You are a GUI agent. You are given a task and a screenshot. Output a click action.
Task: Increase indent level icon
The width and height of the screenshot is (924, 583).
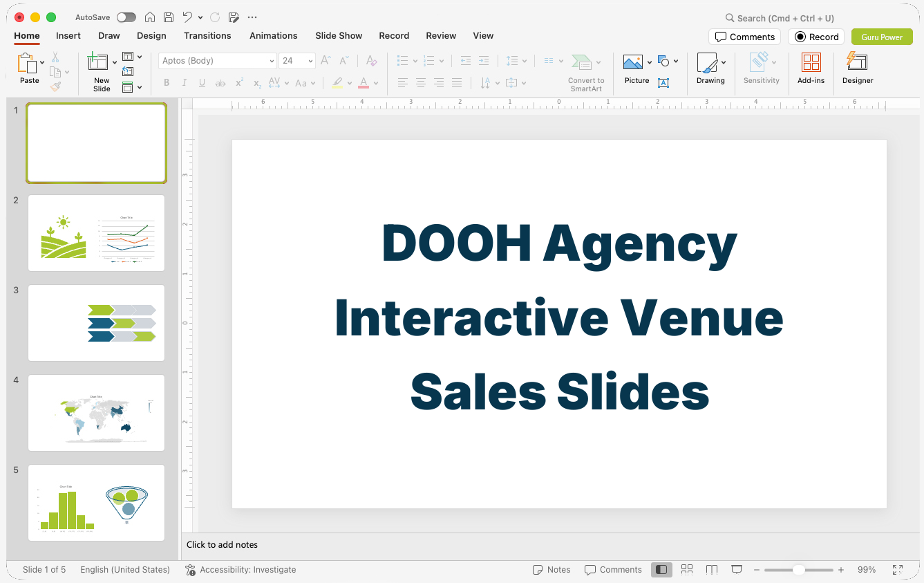pyautogui.click(x=484, y=61)
